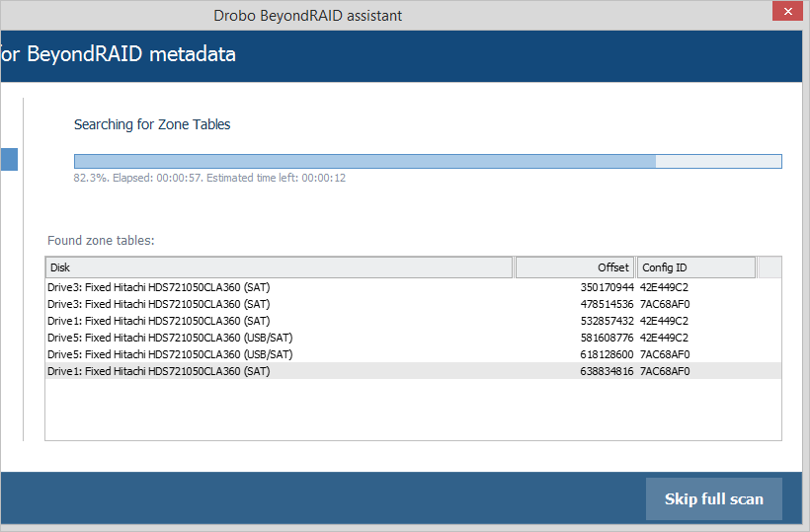Click the elapsed time status text
The width and height of the screenshot is (810, 532).
[209, 178]
